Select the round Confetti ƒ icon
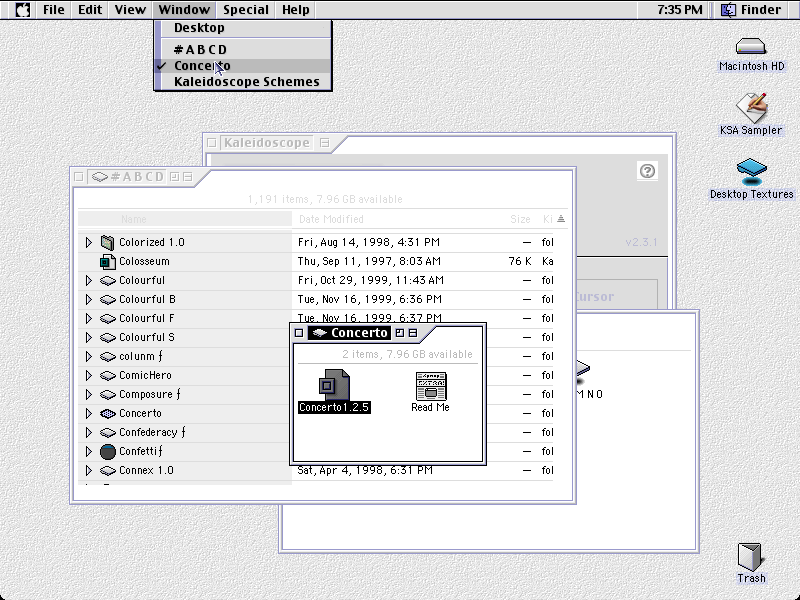 click(107, 452)
